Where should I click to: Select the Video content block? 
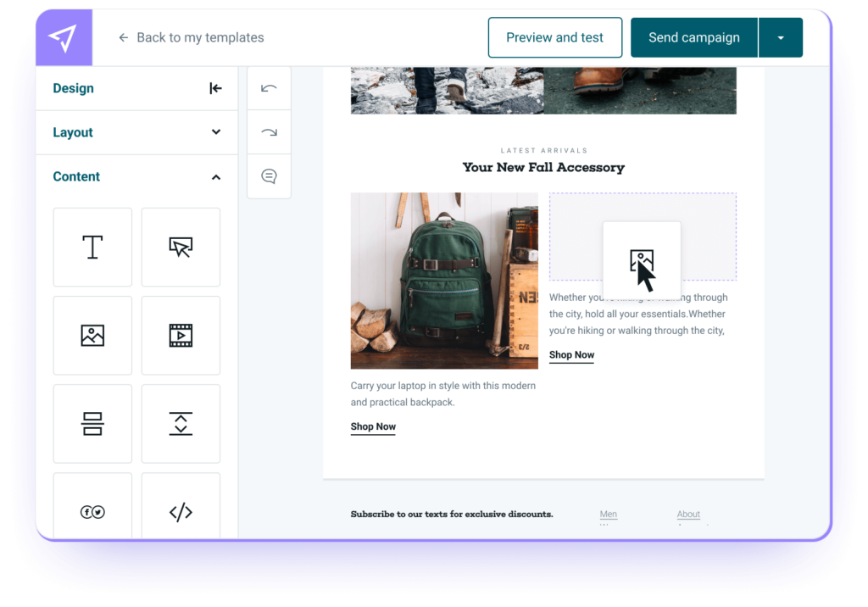point(181,336)
